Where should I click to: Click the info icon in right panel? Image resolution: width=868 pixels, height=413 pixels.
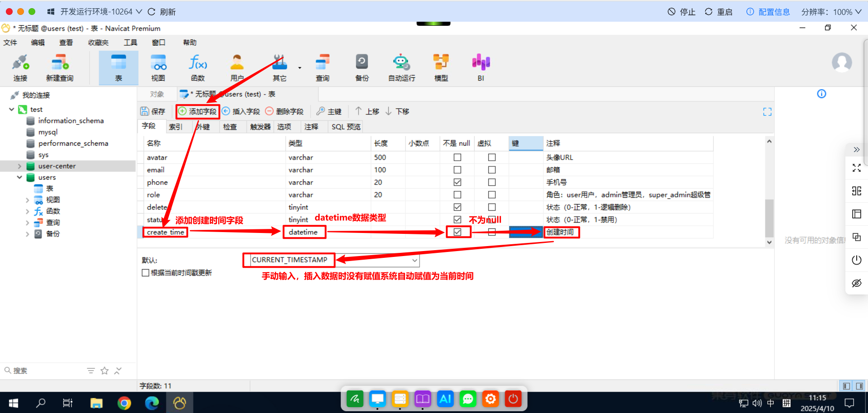pos(821,94)
